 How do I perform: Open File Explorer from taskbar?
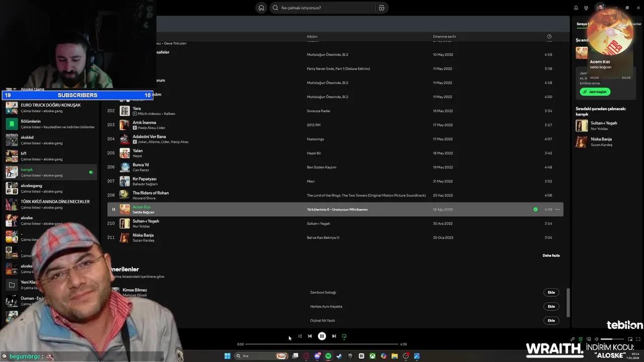coord(394,356)
